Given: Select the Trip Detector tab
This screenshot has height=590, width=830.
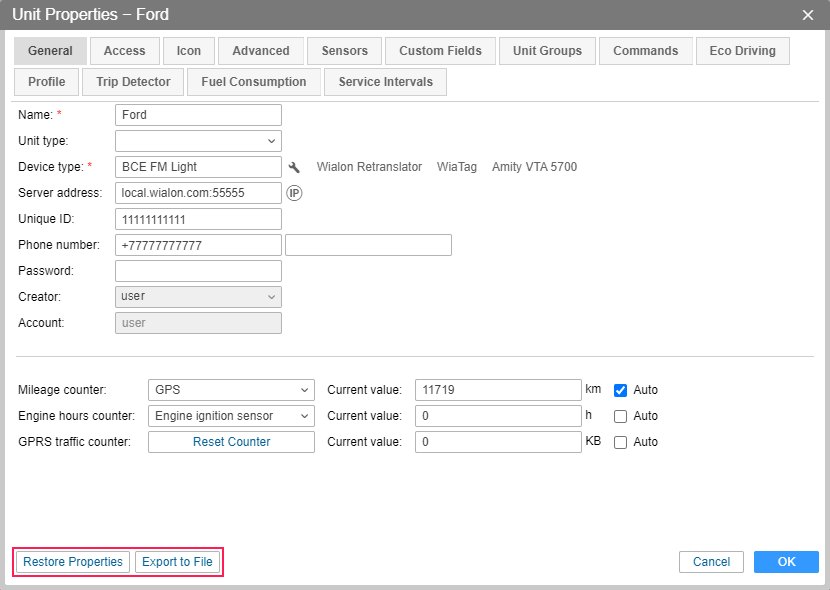Looking at the screenshot, I should (133, 82).
